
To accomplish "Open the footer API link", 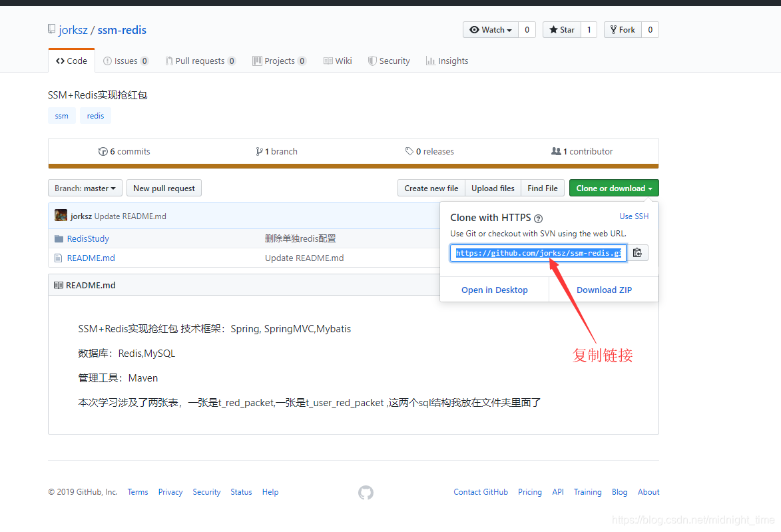I will (558, 492).
